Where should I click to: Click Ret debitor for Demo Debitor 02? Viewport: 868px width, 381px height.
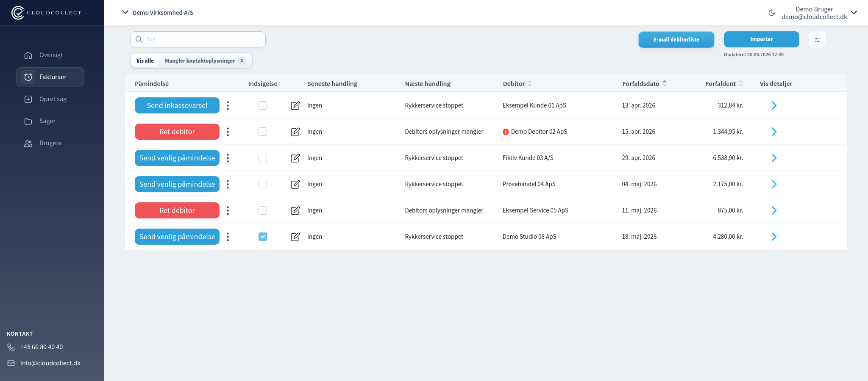tap(177, 132)
